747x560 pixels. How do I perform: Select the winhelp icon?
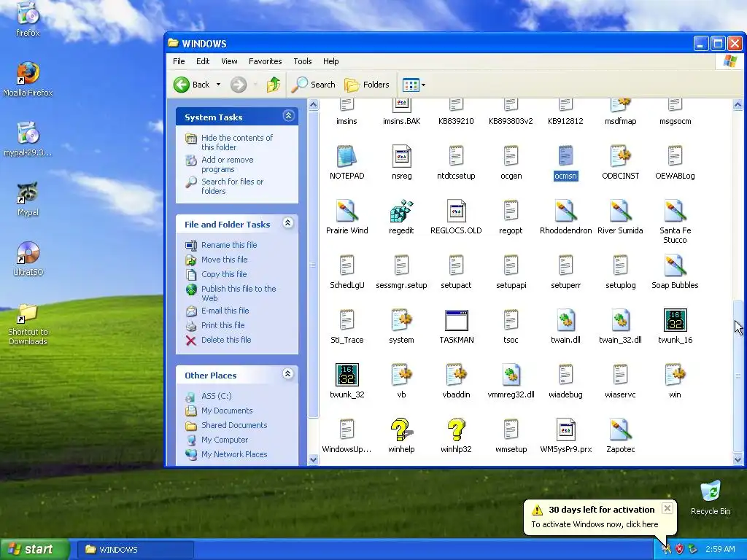click(x=401, y=429)
